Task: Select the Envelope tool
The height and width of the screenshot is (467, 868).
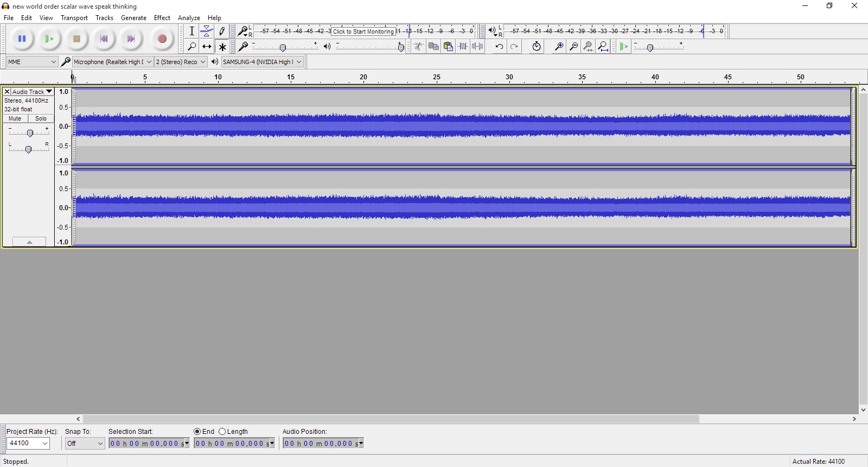Action: [207, 31]
